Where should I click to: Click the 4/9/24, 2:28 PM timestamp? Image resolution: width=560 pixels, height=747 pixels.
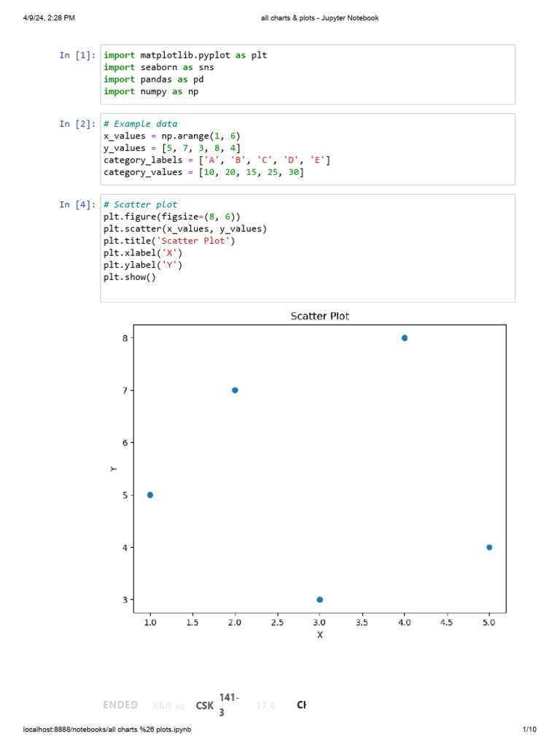pyautogui.click(x=49, y=18)
